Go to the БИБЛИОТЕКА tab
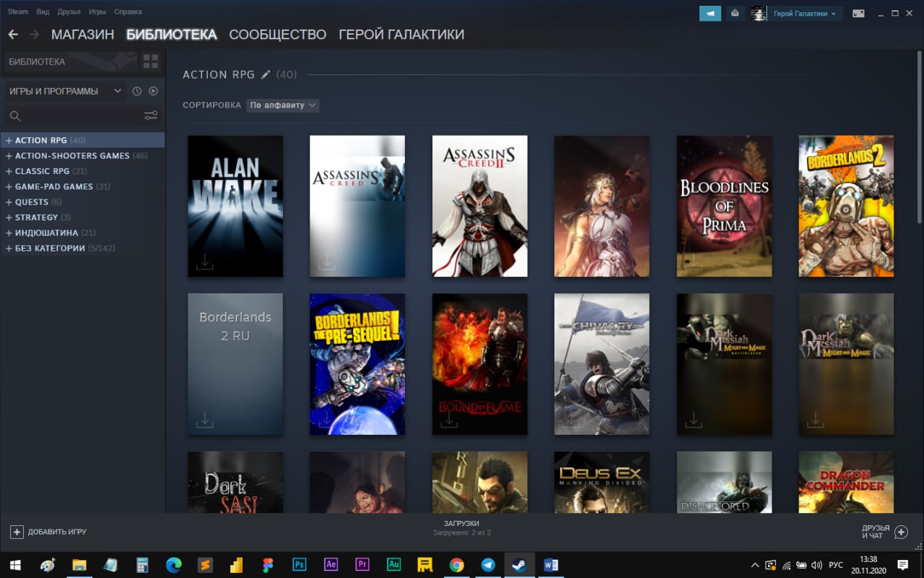 (x=171, y=35)
